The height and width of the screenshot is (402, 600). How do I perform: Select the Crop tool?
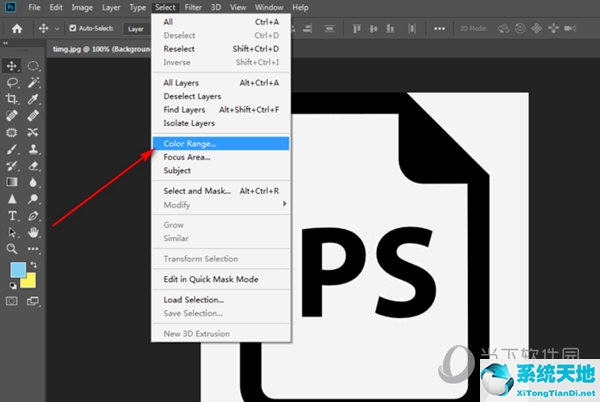(12, 99)
